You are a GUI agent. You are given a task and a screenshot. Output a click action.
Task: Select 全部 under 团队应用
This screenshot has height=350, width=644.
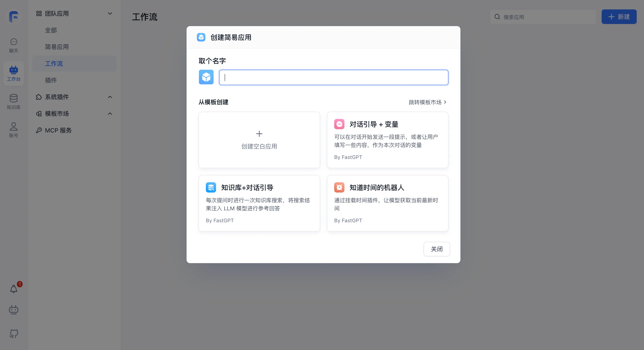pos(51,30)
